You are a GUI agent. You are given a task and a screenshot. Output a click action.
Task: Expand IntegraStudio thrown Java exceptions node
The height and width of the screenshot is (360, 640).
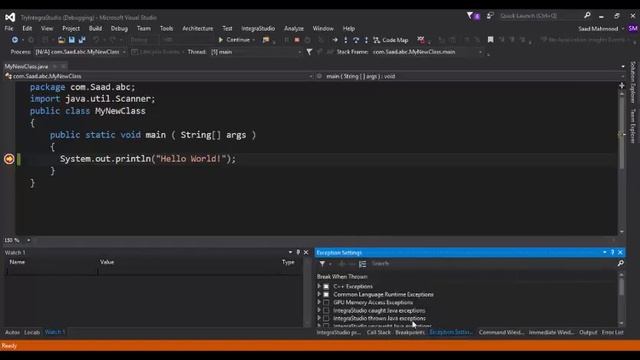319,318
